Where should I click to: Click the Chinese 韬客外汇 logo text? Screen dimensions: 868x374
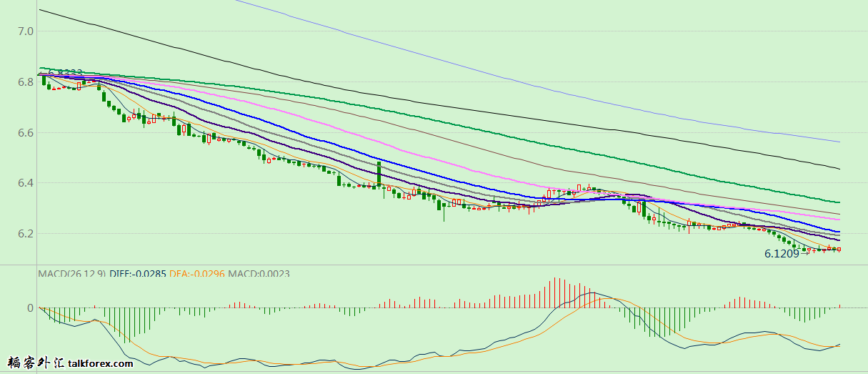pos(34,363)
